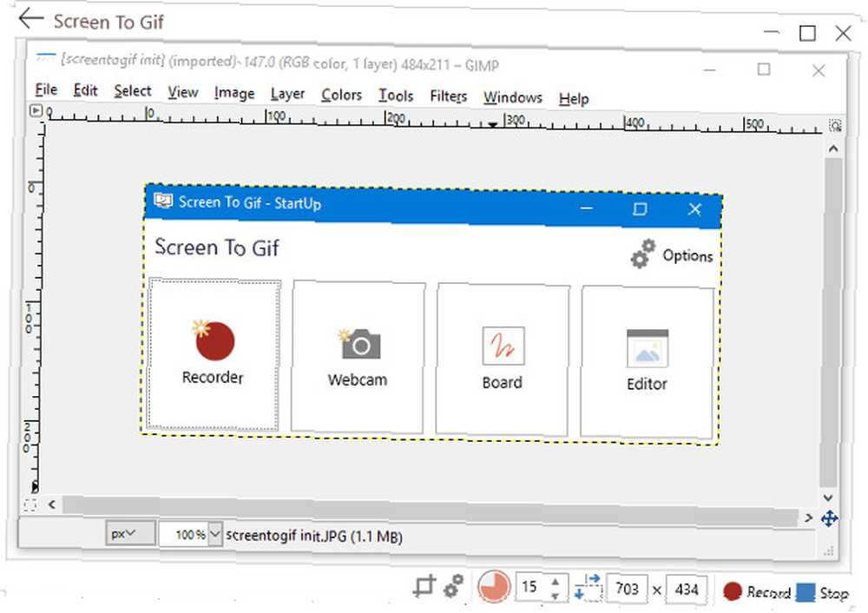Open recorder settings gears icon

454,586
